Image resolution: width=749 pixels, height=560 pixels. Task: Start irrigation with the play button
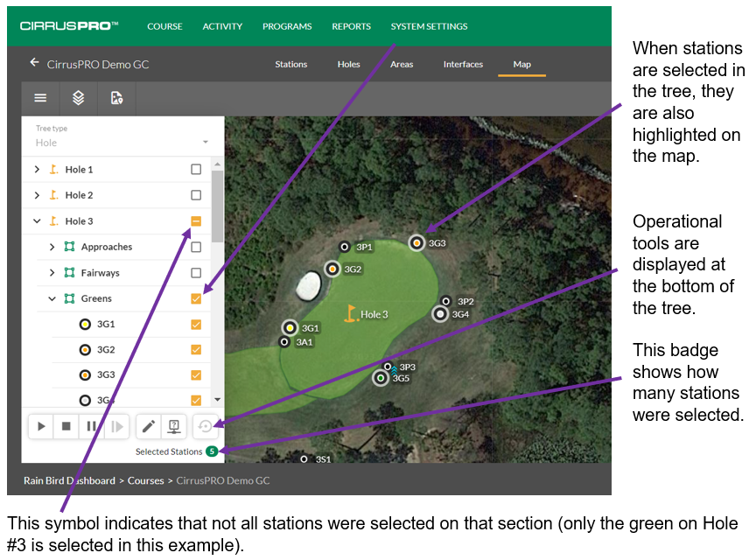[x=41, y=426]
